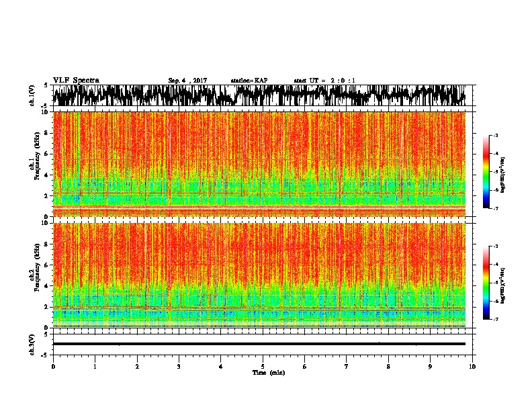The height and width of the screenshot is (411, 532).
Task: Click the log(PSD) label beside ch.2 color bar
Action: (502, 285)
